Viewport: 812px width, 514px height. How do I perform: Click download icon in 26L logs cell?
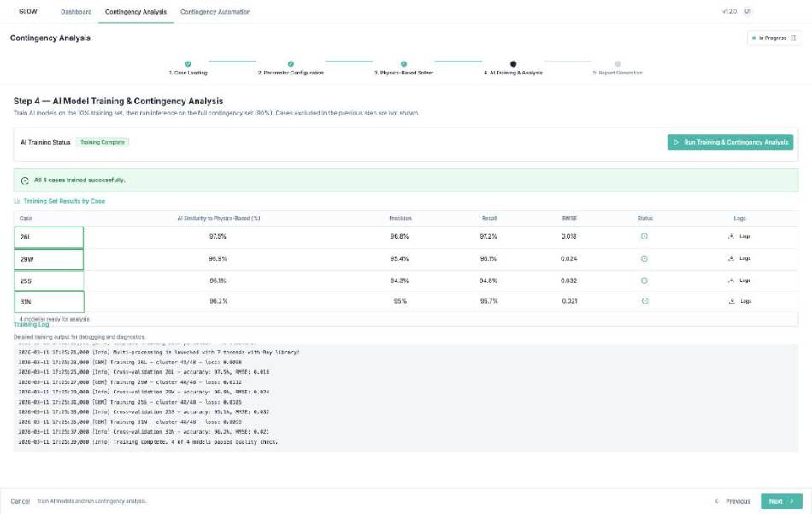pyautogui.click(x=731, y=236)
